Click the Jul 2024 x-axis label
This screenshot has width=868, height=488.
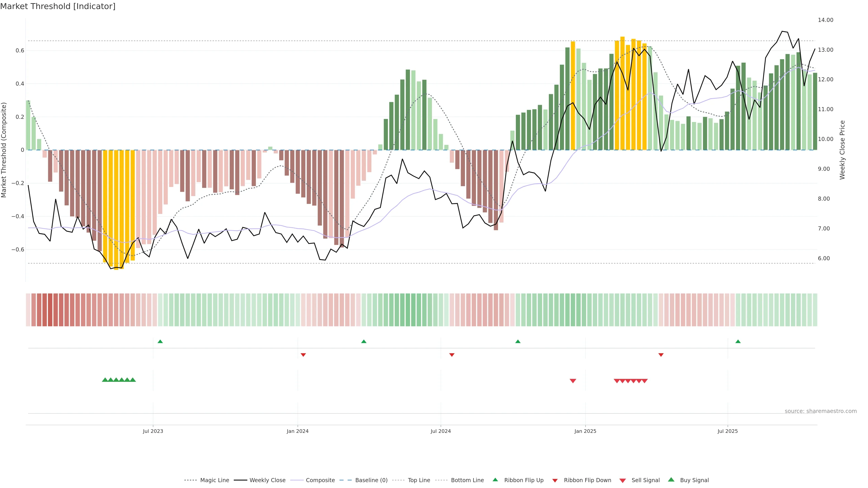440,431
